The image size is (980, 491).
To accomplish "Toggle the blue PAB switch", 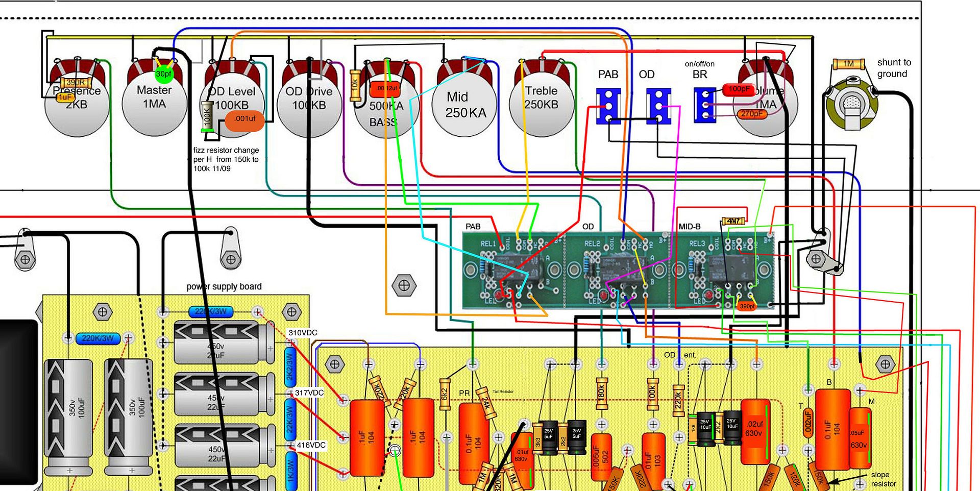I will [x=608, y=106].
